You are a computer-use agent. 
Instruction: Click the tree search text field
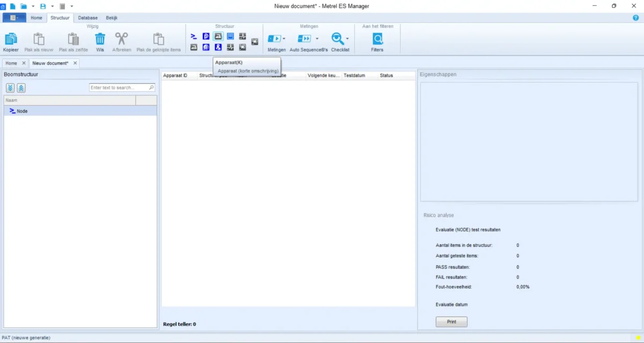tap(120, 87)
